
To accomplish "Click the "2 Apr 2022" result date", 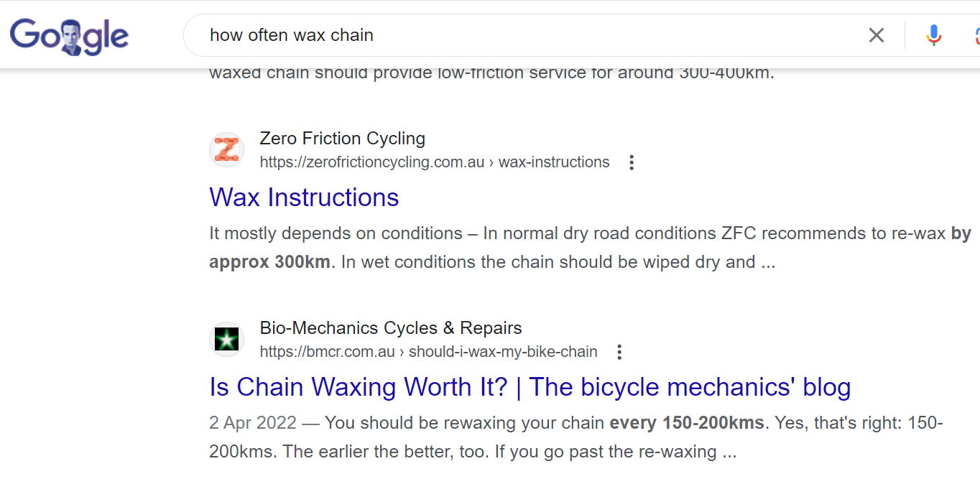I will point(252,423).
